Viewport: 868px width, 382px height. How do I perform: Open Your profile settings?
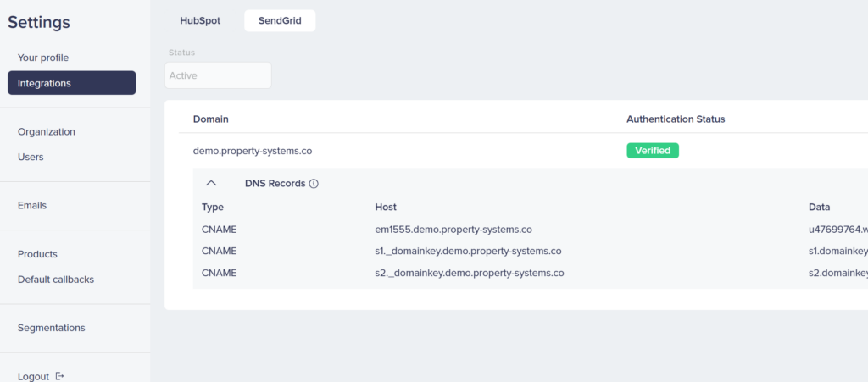(43, 58)
